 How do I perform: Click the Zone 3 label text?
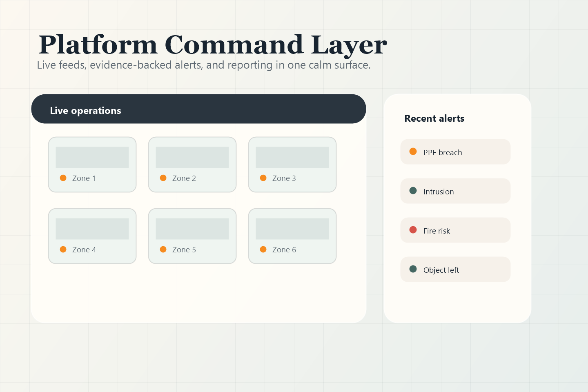click(x=284, y=178)
